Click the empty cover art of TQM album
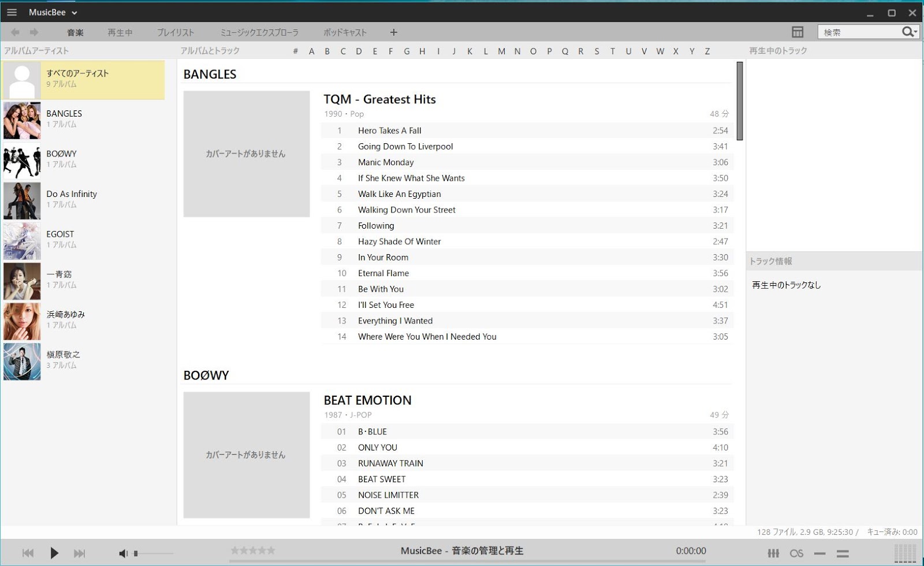Screen dimensions: 924x566 [247, 154]
